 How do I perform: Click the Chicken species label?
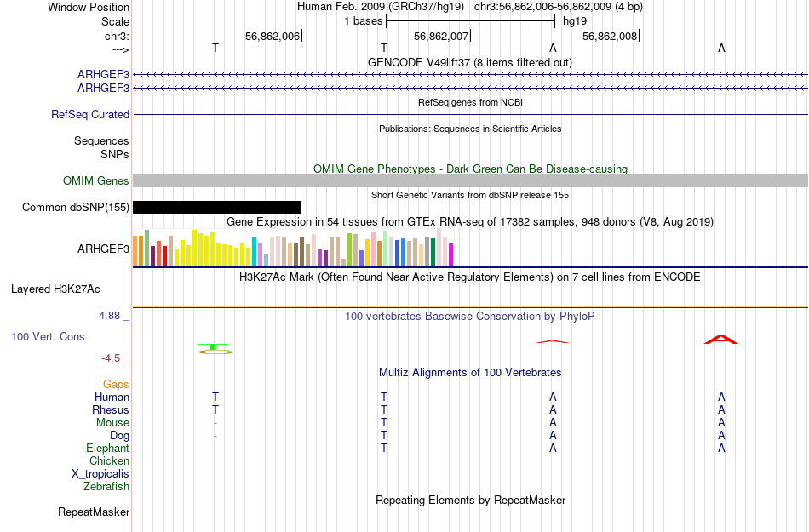coord(109,460)
